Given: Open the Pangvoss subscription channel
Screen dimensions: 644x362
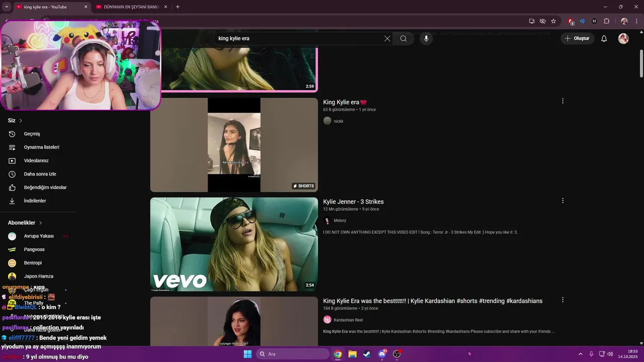Looking at the screenshot, I should pyautogui.click(x=34, y=249).
